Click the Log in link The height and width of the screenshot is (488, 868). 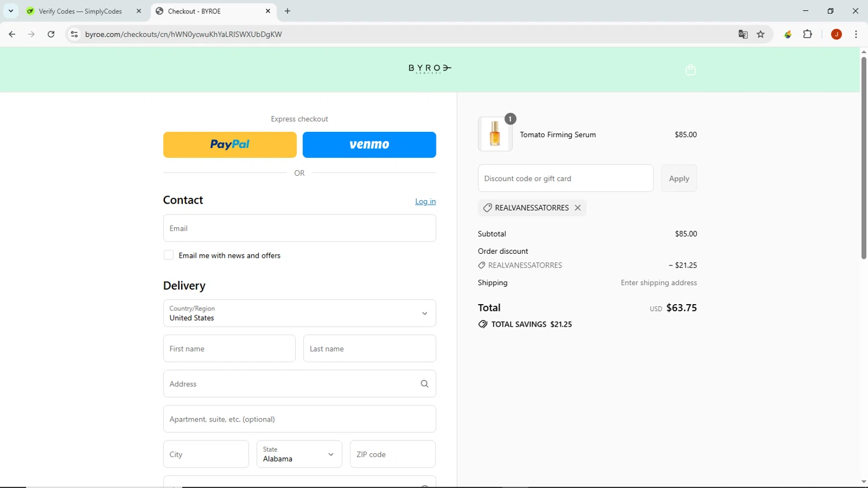(425, 201)
